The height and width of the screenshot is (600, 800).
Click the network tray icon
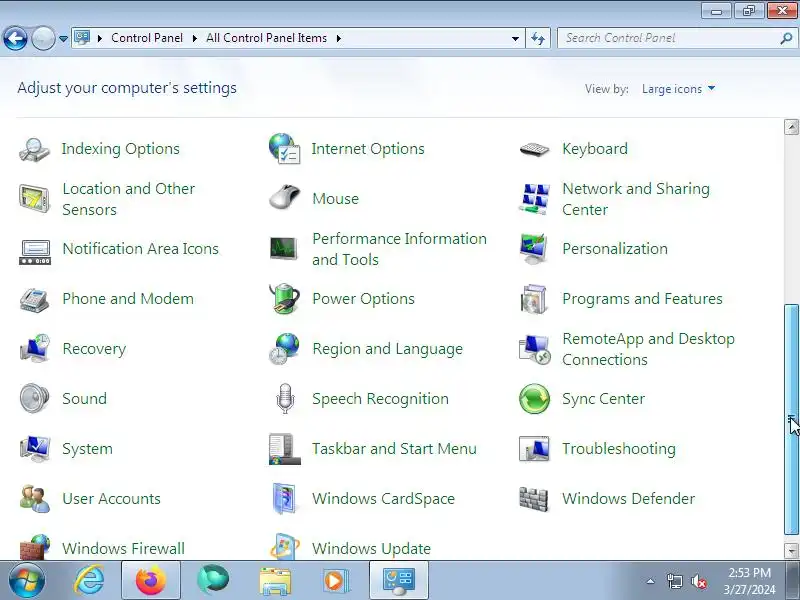pyautogui.click(x=674, y=581)
